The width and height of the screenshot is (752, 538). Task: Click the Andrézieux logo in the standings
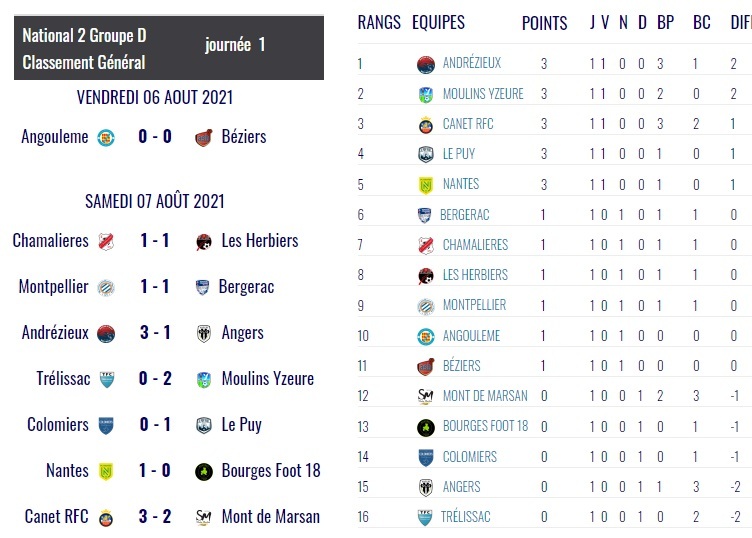coord(426,64)
